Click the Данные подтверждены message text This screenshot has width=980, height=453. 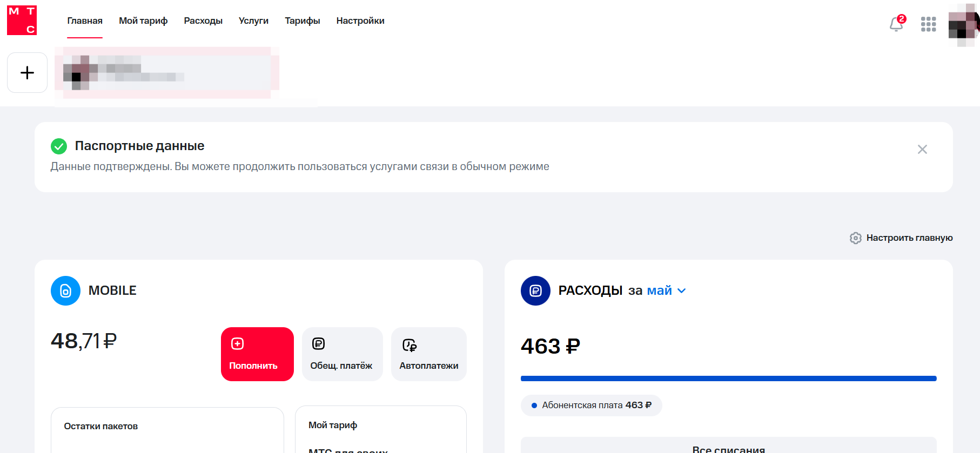click(x=300, y=166)
